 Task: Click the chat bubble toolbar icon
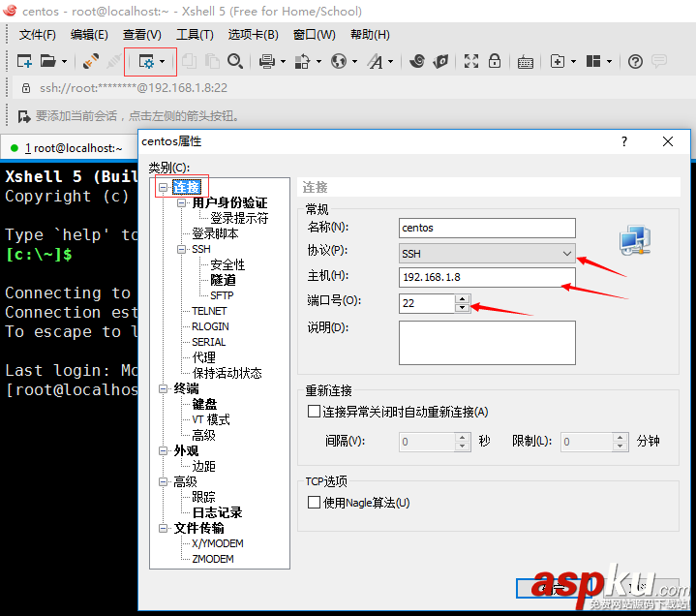tap(659, 61)
